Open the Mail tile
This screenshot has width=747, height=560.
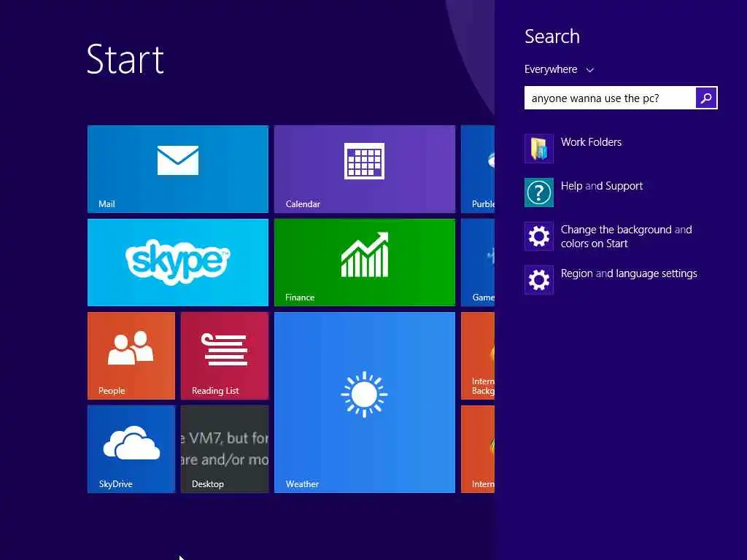(178, 169)
